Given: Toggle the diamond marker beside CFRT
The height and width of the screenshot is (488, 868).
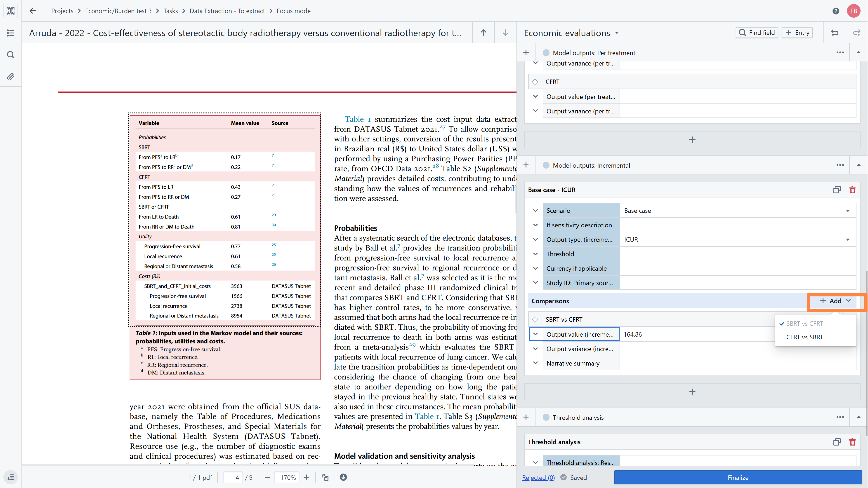Looking at the screenshot, I should 535,82.
